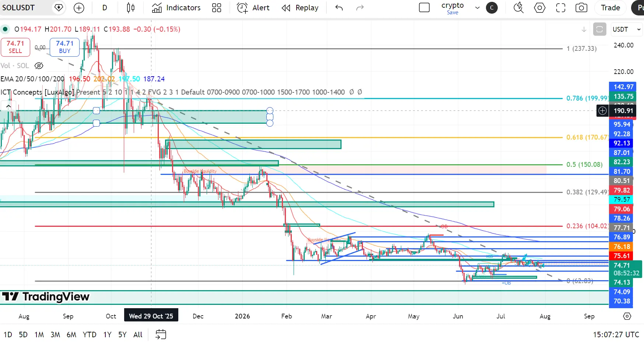
Task: Open Indicators panel
Action: (x=176, y=8)
